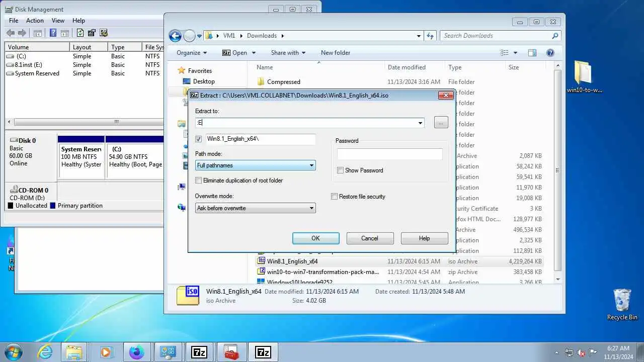Go back with Explorer's blue Back button

click(x=175, y=36)
